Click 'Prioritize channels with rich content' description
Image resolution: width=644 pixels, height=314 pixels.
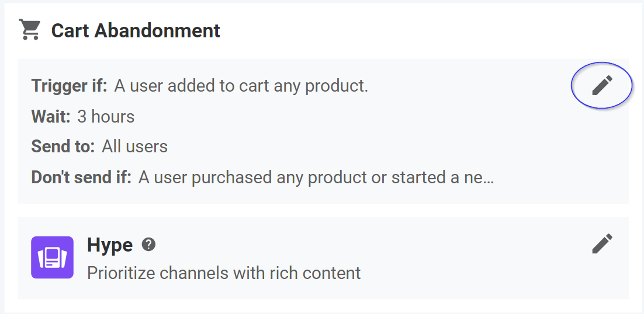point(224,273)
